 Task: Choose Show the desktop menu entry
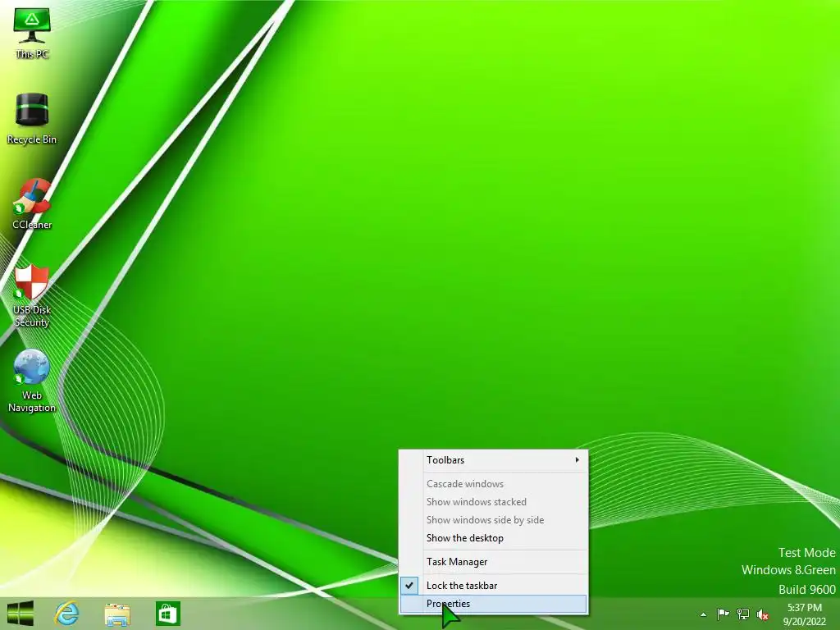493,538
